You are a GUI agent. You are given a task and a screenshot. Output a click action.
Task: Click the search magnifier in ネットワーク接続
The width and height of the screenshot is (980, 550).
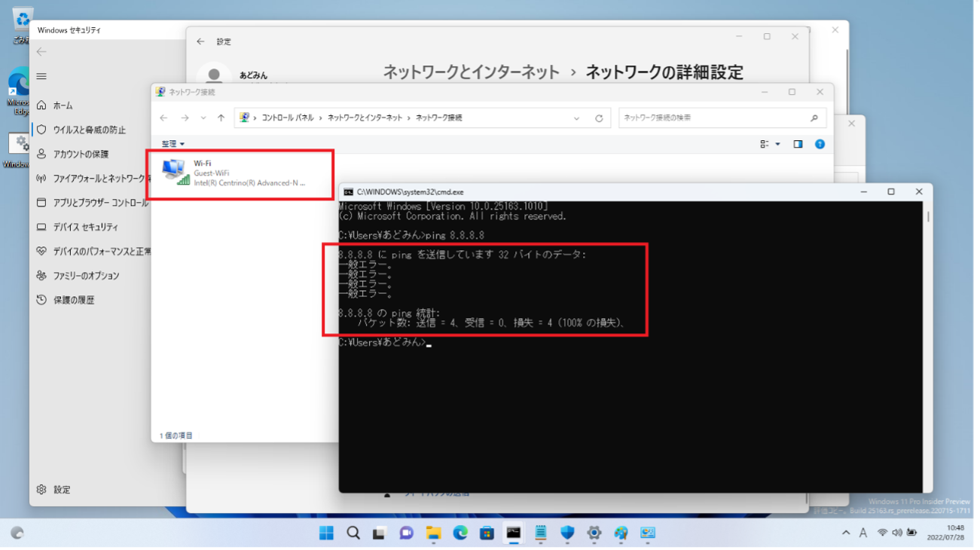coord(814,118)
